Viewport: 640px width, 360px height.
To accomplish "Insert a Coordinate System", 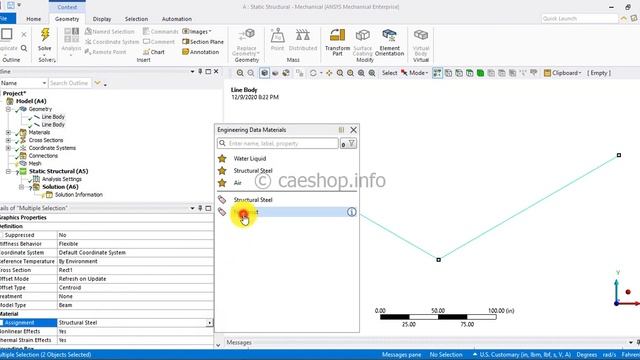I will [x=112, y=42].
